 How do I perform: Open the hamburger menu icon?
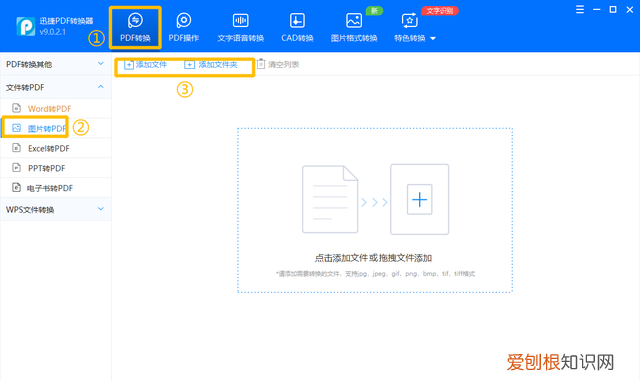click(580, 9)
